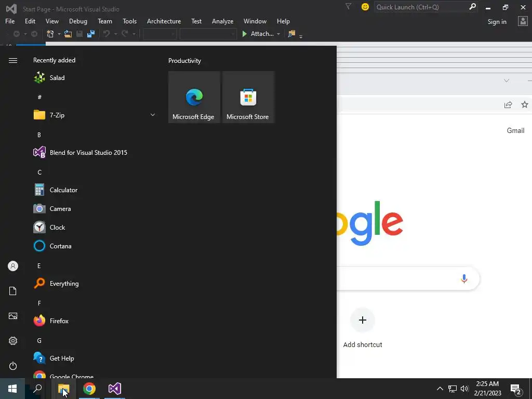The image size is (532, 399).
Task: Click the Save All toolbar icon
Action: click(91, 34)
